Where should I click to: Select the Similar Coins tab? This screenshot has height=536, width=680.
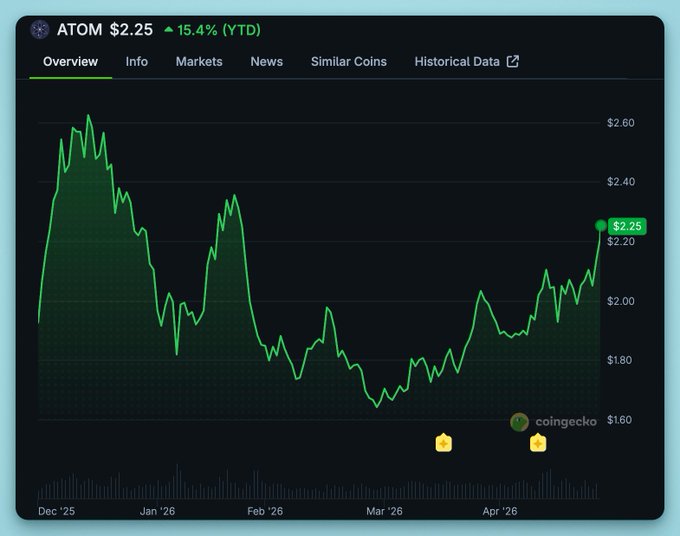[x=349, y=62]
